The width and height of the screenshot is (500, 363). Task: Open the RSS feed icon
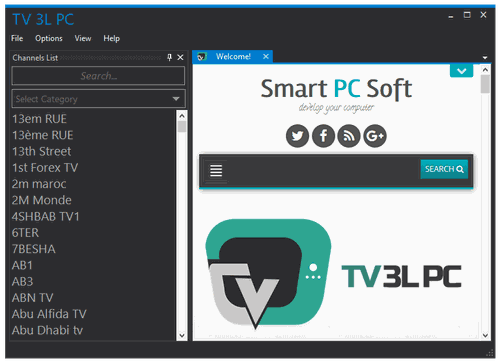click(349, 136)
